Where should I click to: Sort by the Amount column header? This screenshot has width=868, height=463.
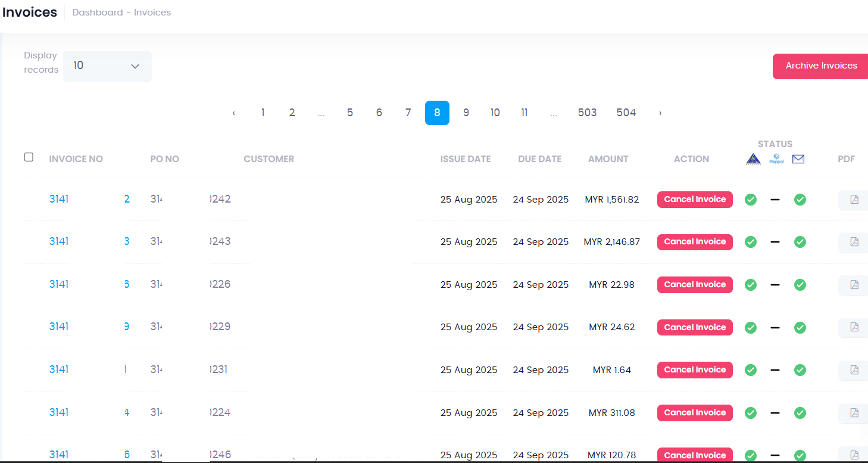[x=608, y=159]
